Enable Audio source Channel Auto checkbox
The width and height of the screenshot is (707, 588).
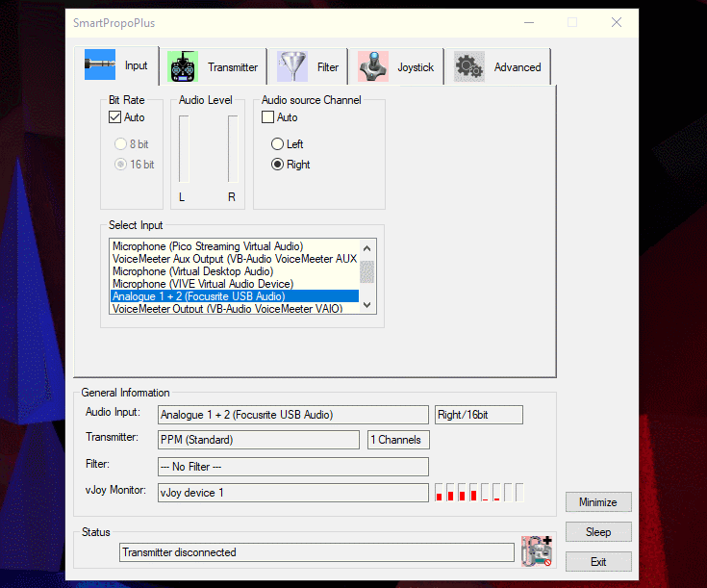(x=267, y=117)
